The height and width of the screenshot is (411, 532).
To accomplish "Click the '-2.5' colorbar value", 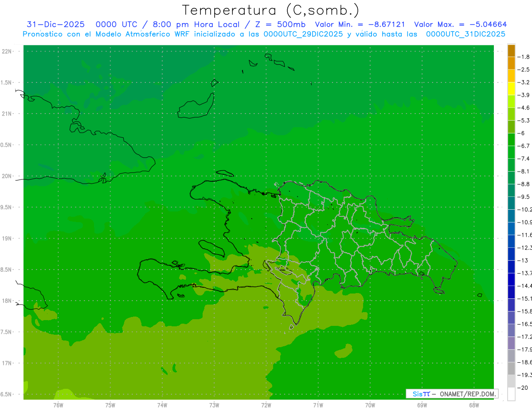I will [524, 70].
